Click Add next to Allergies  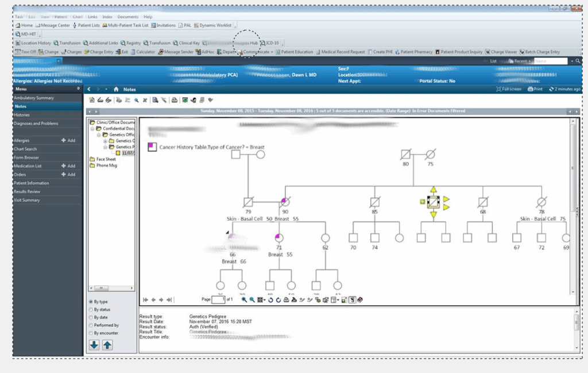pos(68,140)
